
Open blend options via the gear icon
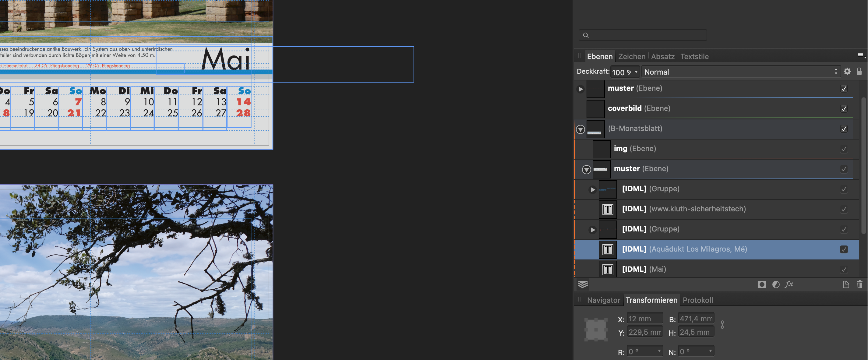(848, 72)
